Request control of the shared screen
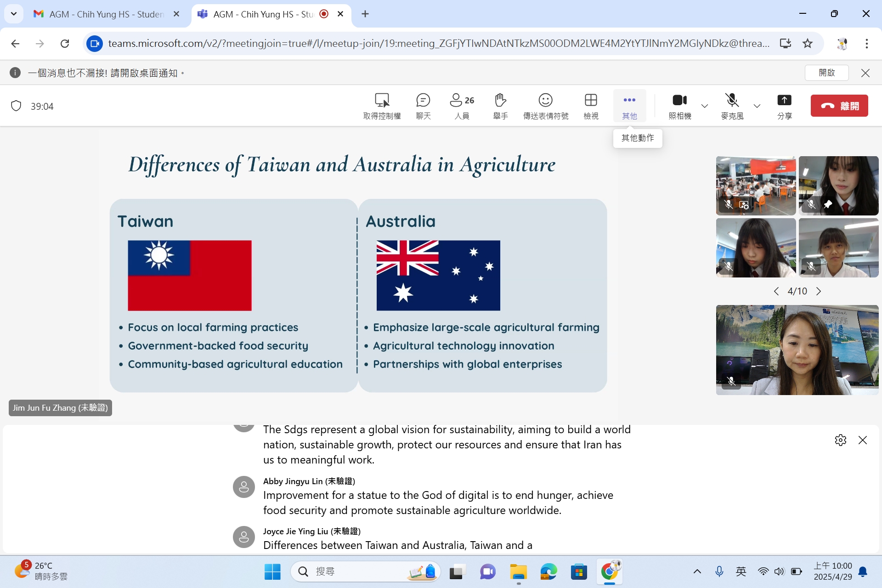 tap(382, 106)
